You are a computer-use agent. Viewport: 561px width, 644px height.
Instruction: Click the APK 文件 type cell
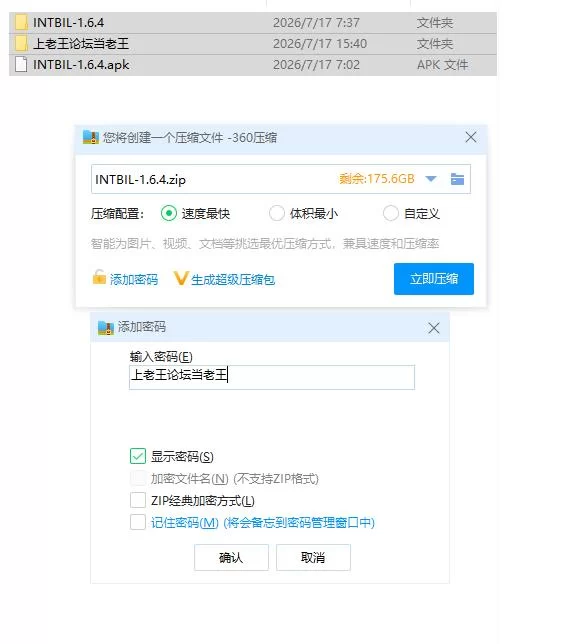coord(442,65)
